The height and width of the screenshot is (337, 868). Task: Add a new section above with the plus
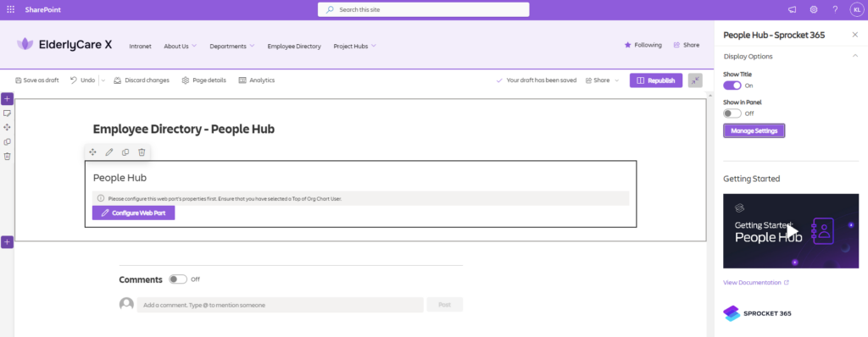tap(7, 99)
